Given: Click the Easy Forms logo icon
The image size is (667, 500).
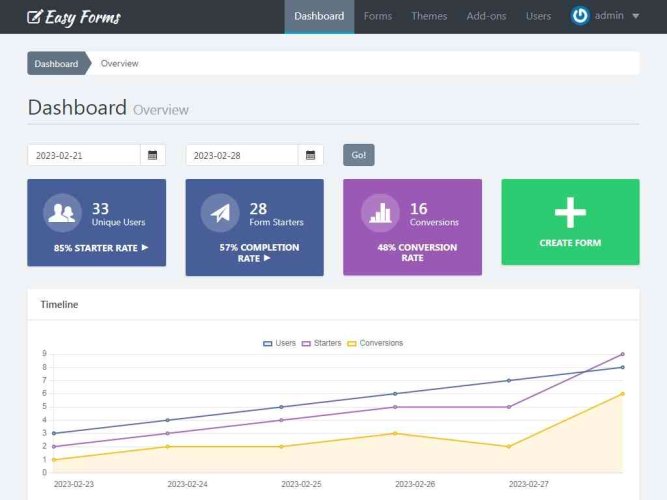Looking at the screenshot, I should [x=35, y=17].
